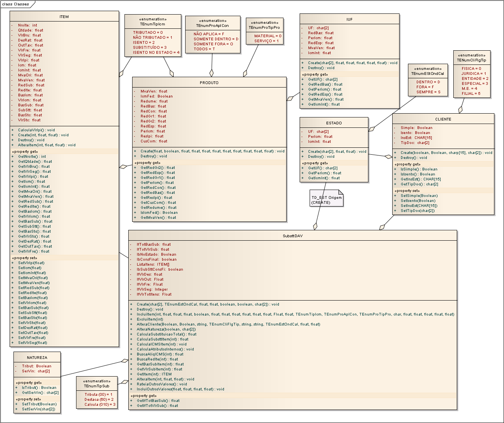
Task: Select the NATUREZA class name
Action: coord(37,358)
